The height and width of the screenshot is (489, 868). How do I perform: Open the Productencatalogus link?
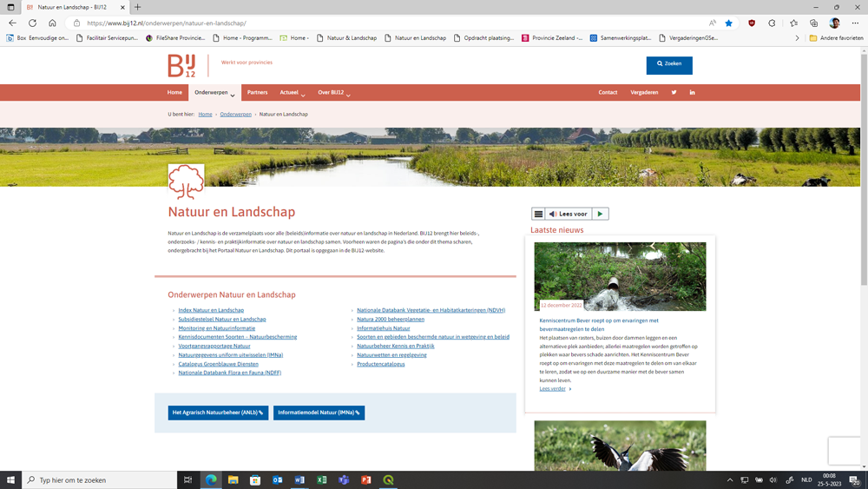point(381,364)
